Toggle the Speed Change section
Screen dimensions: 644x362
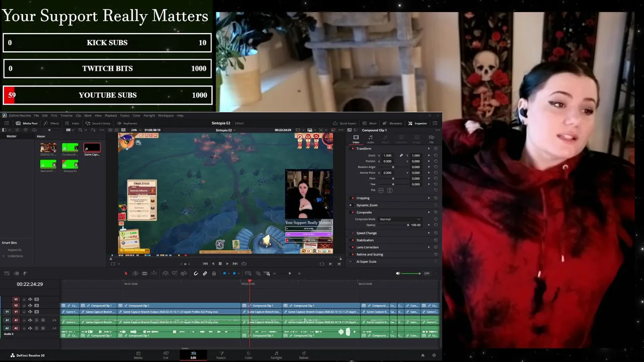[352, 233]
